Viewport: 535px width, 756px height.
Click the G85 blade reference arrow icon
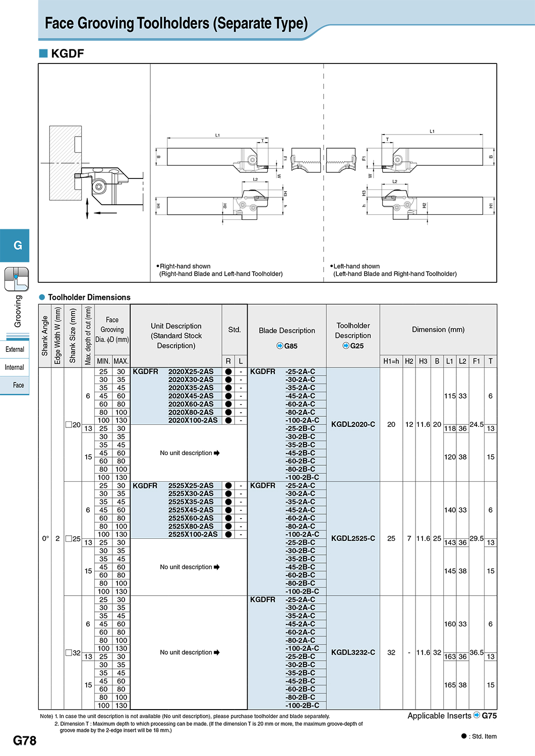click(280, 346)
